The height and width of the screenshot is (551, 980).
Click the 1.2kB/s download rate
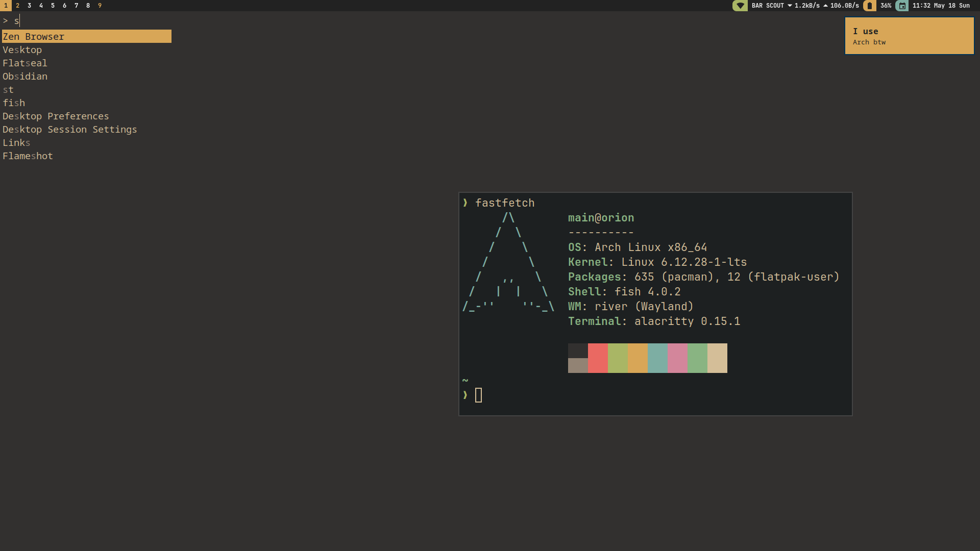click(807, 6)
